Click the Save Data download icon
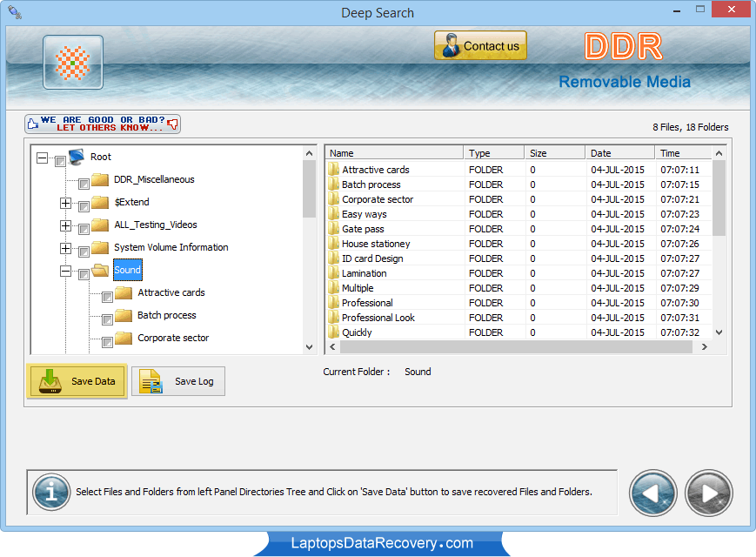756x557 pixels. tap(50, 381)
